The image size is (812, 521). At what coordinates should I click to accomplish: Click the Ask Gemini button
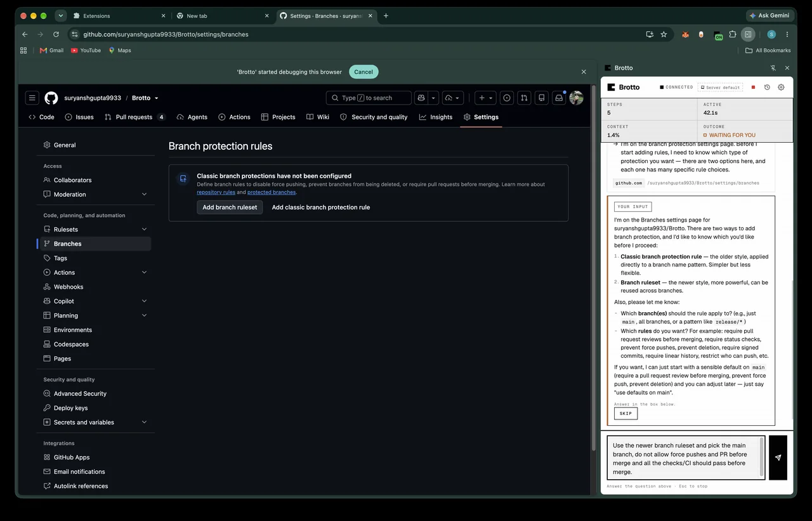(x=769, y=15)
